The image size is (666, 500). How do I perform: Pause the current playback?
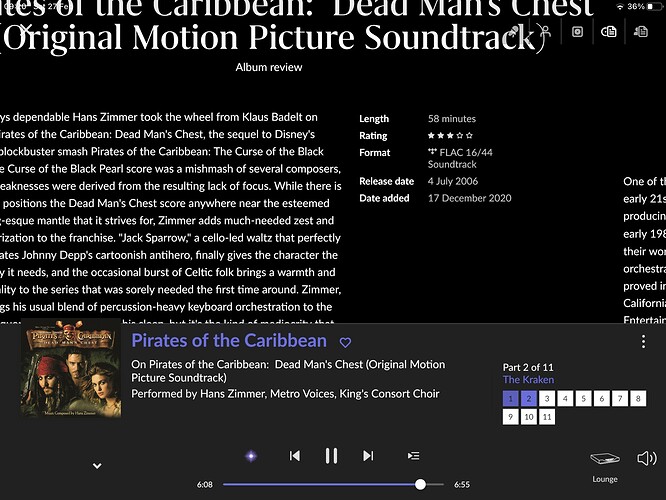pyautogui.click(x=331, y=456)
